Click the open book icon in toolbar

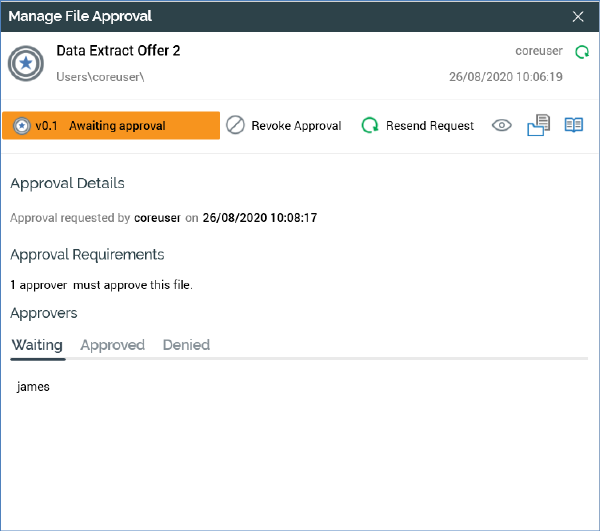coord(573,126)
